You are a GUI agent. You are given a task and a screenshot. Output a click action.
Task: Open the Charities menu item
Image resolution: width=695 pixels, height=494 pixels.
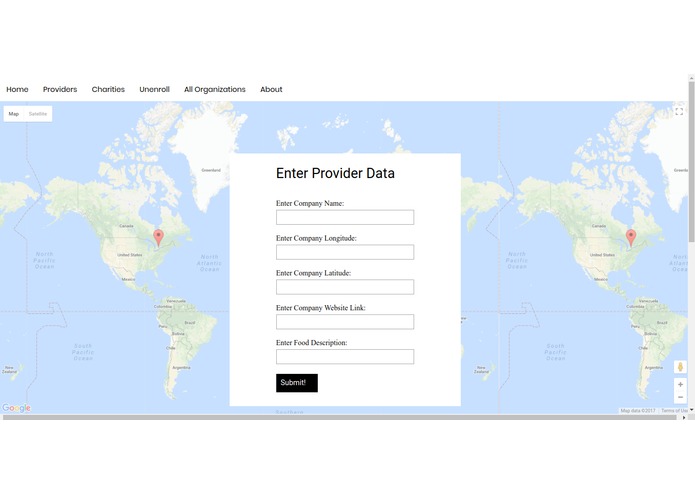[x=108, y=89]
